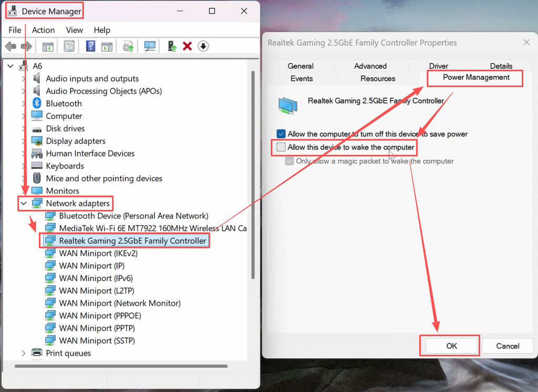
Task: Select the Disk drives icon
Action: tap(37, 129)
